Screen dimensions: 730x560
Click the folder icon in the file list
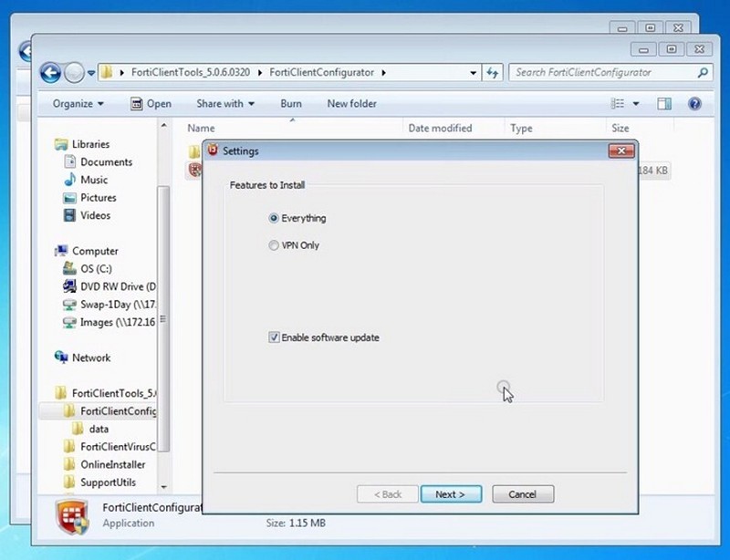click(x=194, y=151)
